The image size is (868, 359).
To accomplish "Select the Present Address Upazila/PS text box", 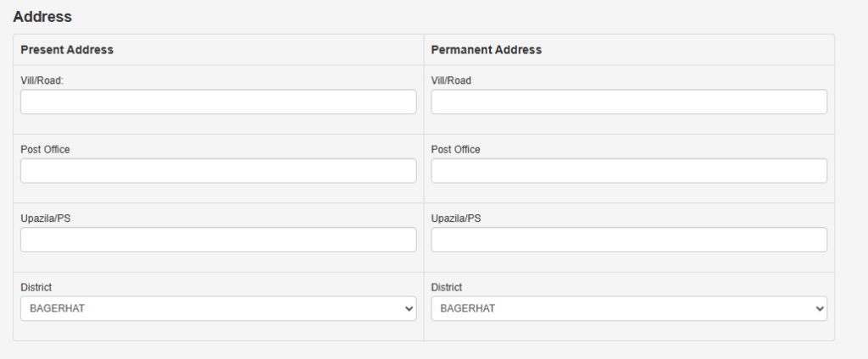I will (x=218, y=240).
